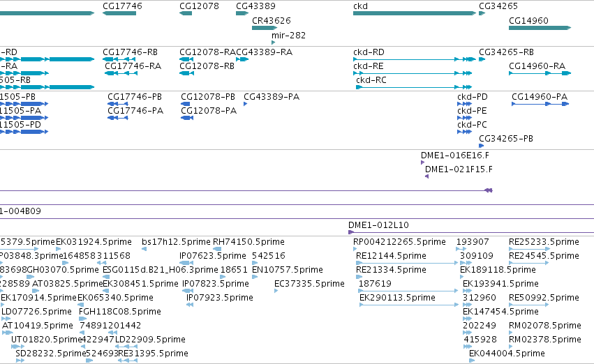The height and width of the screenshot is (364, 594).
Task: Click the CG12078 gene label
Action: 199,6
